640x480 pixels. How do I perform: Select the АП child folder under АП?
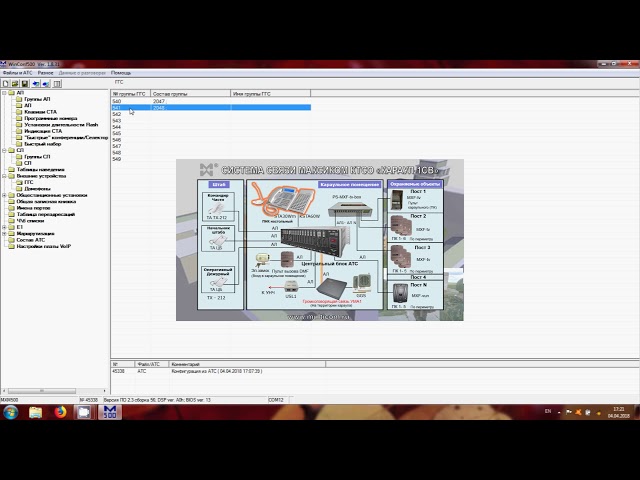(28, 105)
